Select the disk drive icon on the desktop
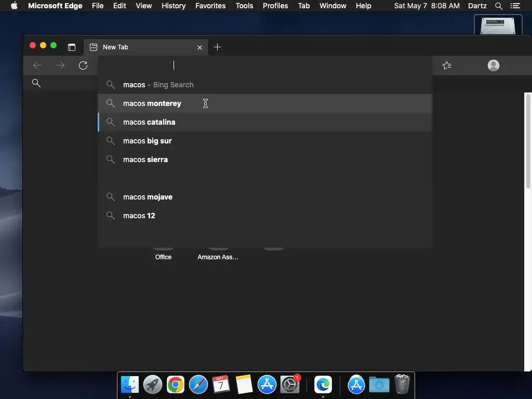Image resolution: width=532 pixels, height=399 pixels. (498, 25)
